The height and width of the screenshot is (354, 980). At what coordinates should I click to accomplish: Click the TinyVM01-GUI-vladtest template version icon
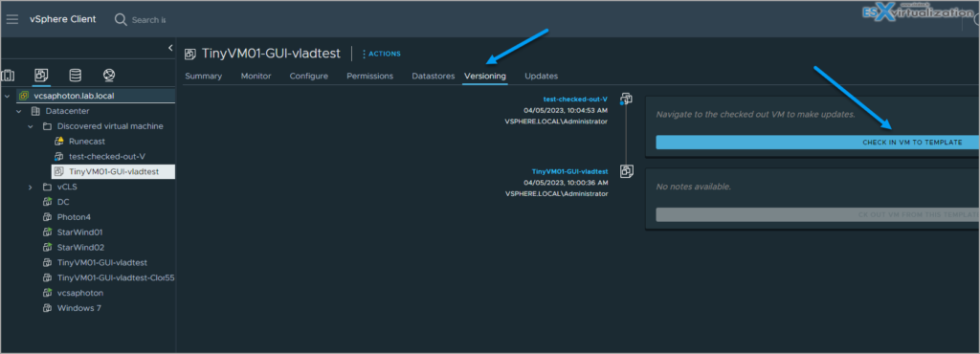pyautogui.click(x=626, y=171)
